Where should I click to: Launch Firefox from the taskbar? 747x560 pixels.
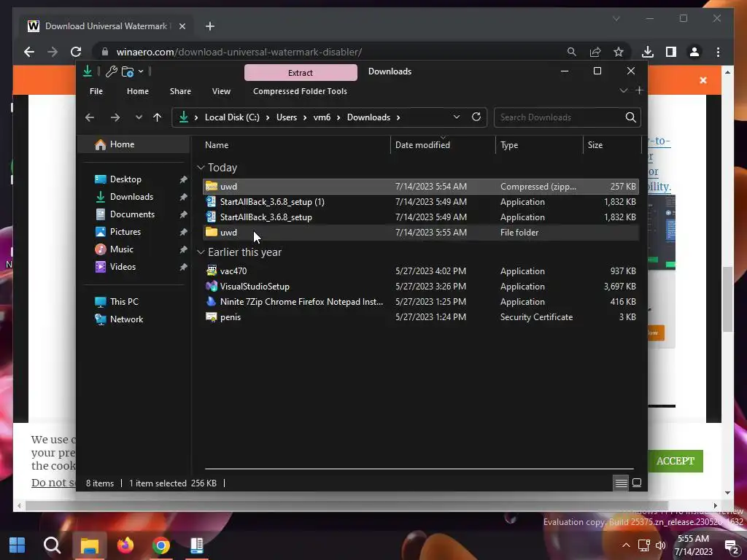coord(125,545)
